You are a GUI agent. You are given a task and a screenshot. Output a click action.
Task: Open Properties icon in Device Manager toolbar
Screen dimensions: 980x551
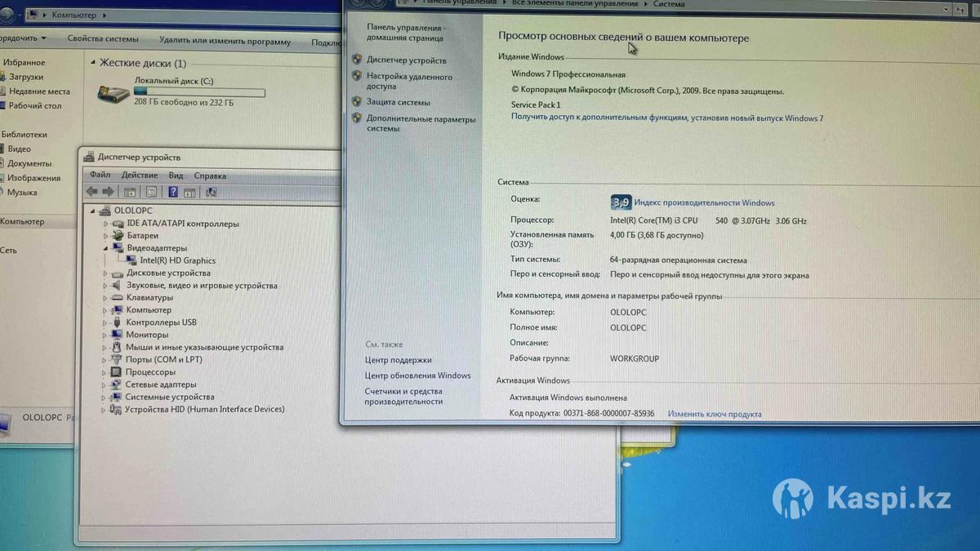tap(151, 192)
